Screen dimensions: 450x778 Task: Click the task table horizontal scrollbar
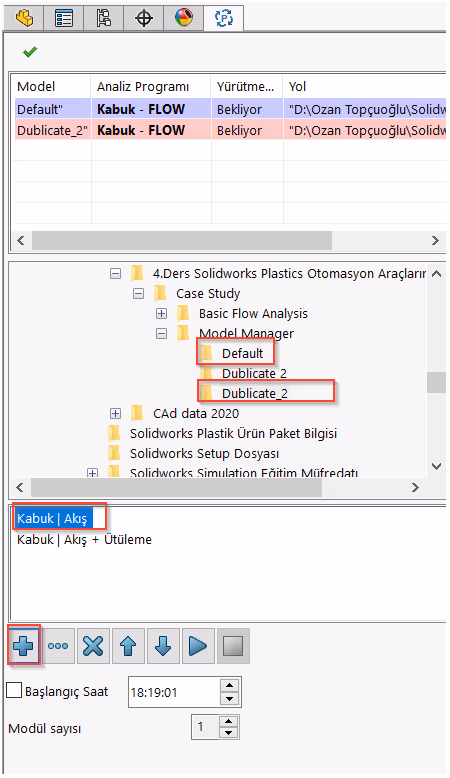[182, 240]
